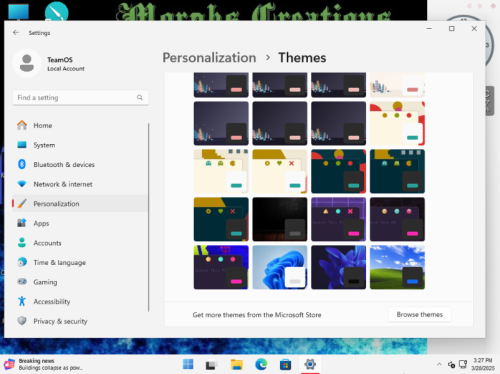Go back using the Settings back arrow
The width and height of the screenshot is (500, 374).
[x=16, y=33]
